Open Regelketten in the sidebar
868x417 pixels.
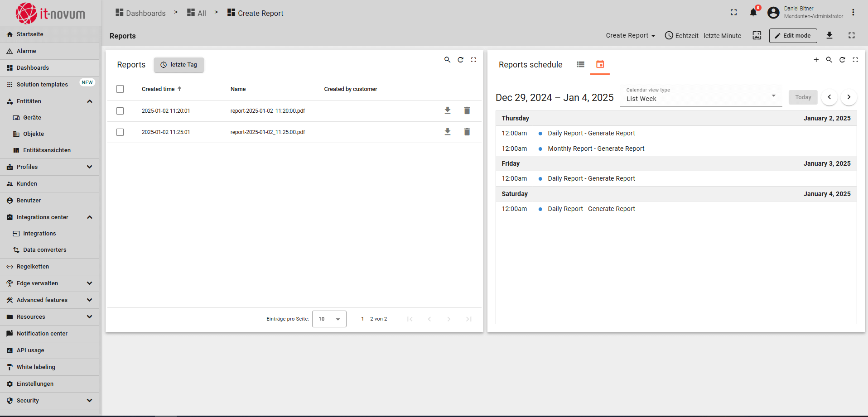coord(33,267)
